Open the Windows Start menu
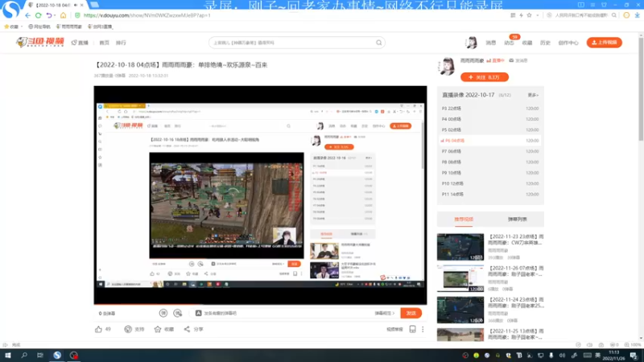This screenshot has height=362, width=644. coord(8,356)
